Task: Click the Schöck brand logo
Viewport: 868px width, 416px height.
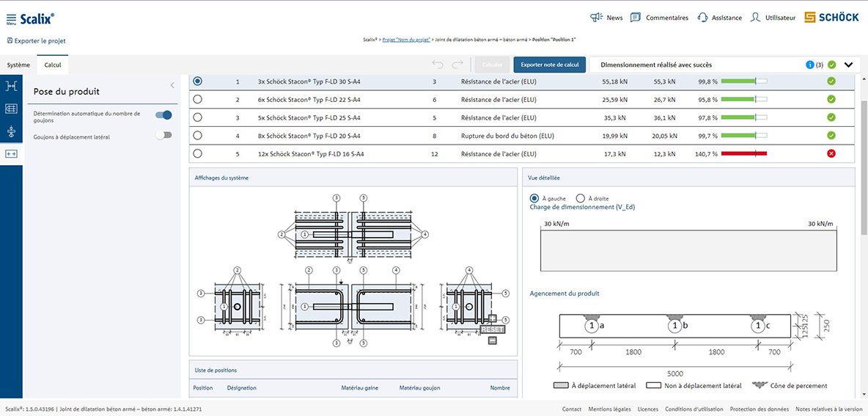Action: click(x=831, y=18)
